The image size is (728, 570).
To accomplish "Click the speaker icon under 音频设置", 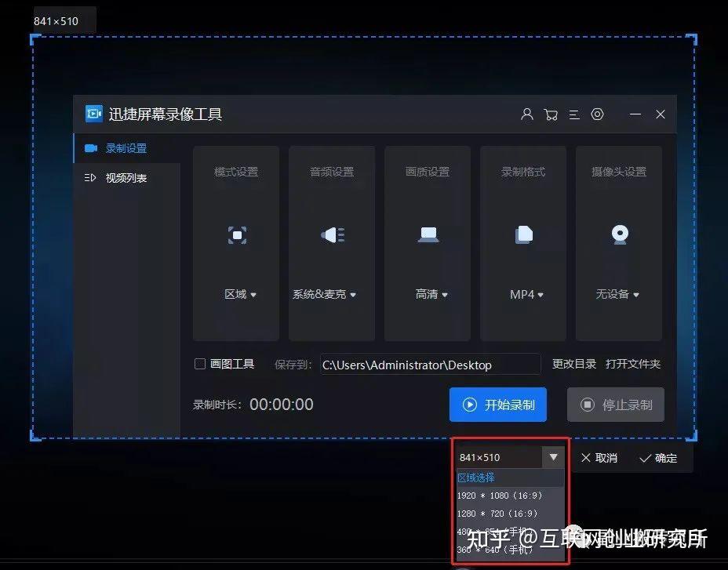I will pos(333,235).
